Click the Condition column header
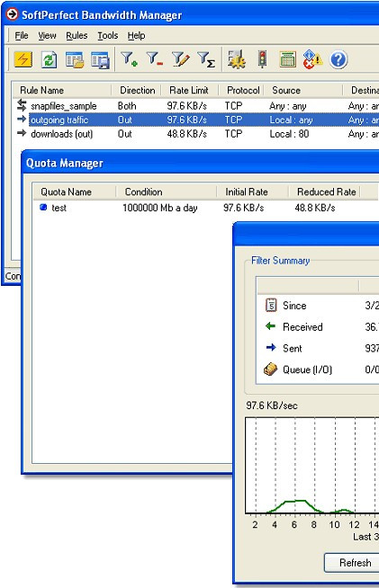This screenshot has height=588, width=379. (x=167, y=192)
